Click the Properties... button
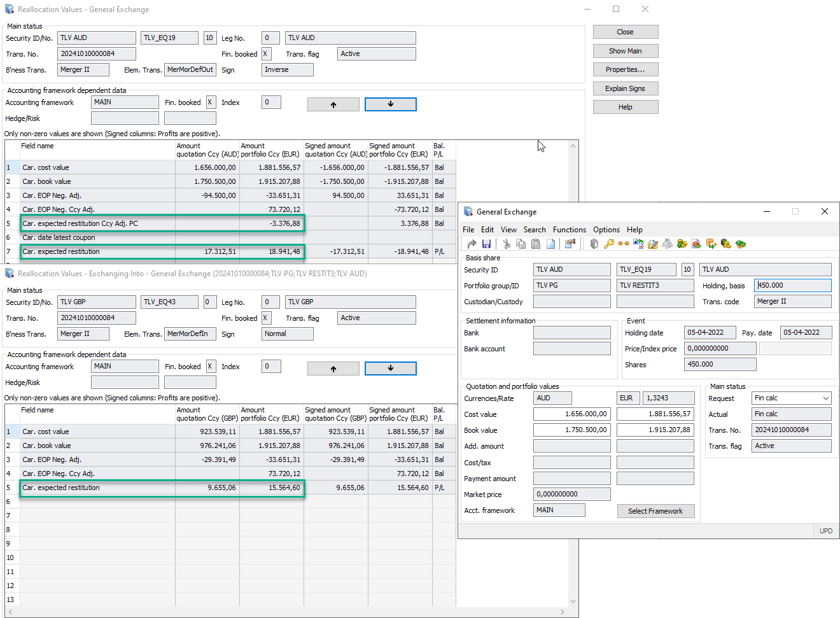Screen dimensions: 840x618 [x=626, y=69]
